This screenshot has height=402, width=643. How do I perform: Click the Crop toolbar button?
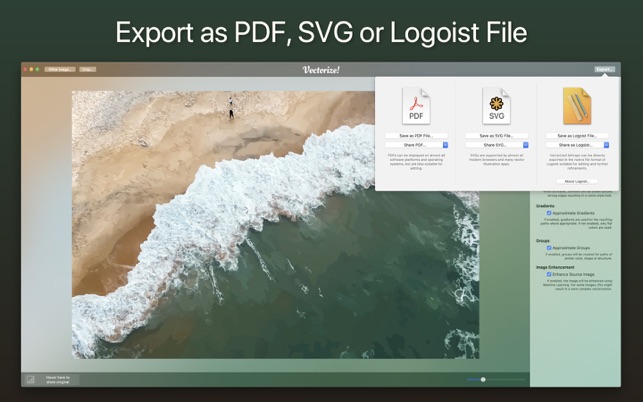(88, 69)
